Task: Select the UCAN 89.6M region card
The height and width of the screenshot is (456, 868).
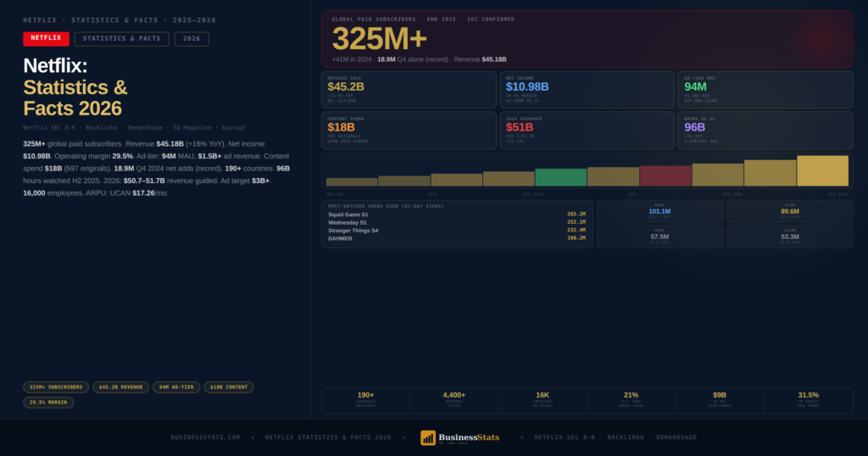Action: point(790,211)
